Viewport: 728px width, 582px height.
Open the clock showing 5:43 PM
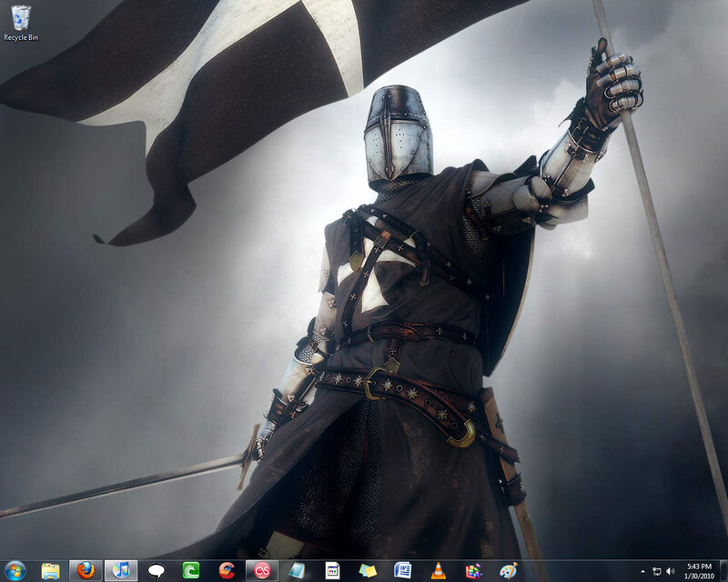point(699,571)
